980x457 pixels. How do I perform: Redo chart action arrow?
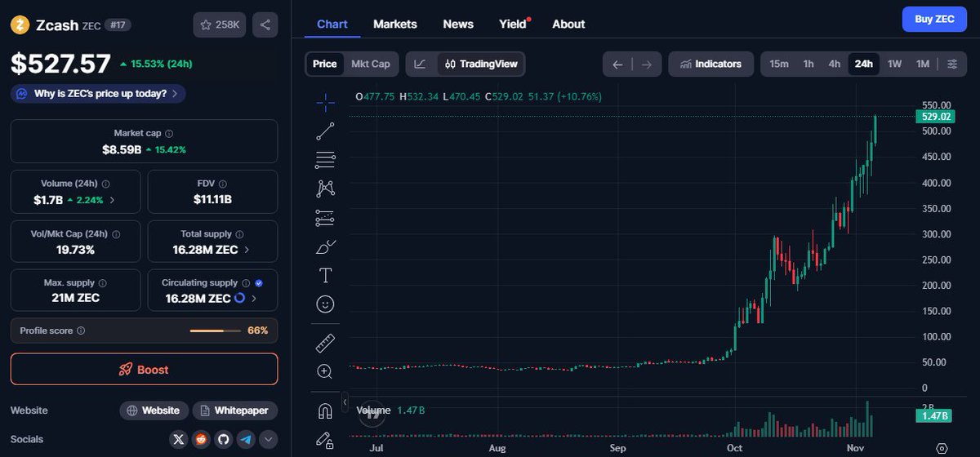tap(646, 64)
